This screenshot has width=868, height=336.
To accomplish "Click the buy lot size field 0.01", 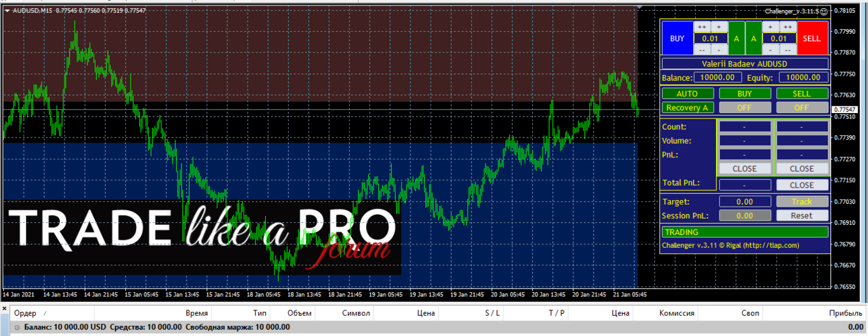I will click(711, 38).
